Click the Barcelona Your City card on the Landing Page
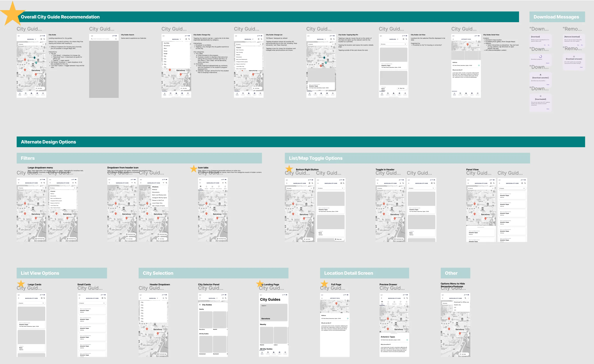This screenshot has width=594, height=364. (x=274, y=312)
